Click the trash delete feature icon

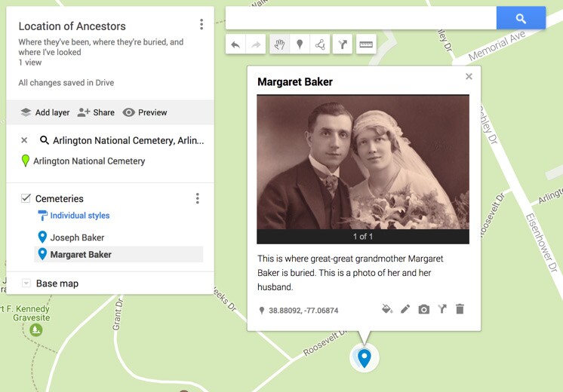[460, 309]
